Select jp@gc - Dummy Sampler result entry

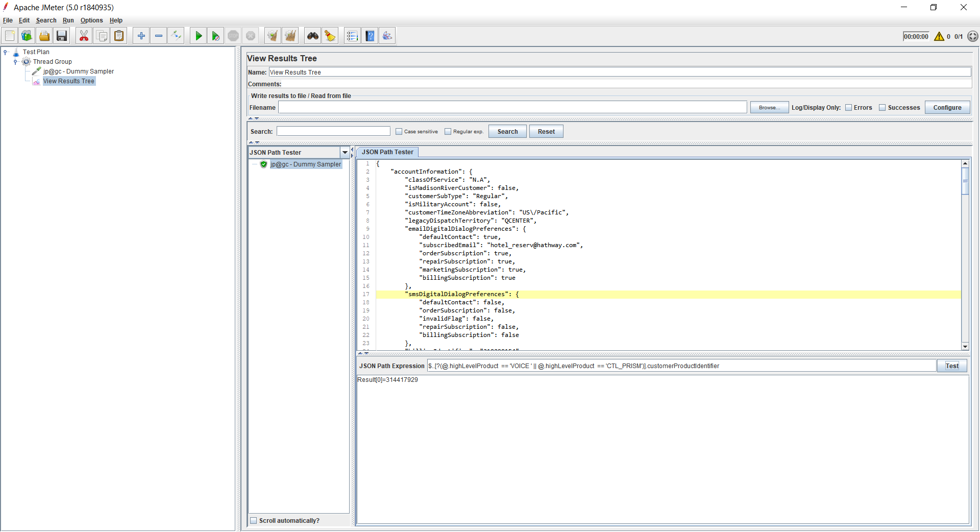305,164
